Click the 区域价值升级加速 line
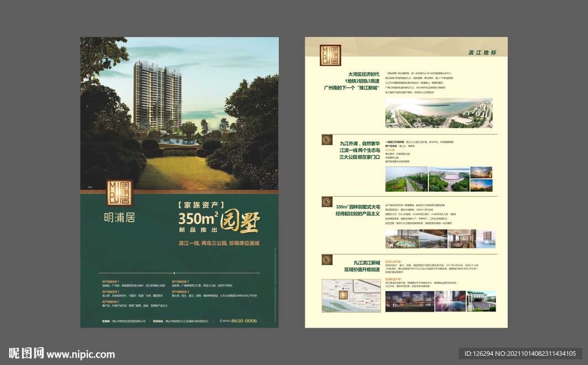This screenshot has width=588, height=365. coord(362,269)
